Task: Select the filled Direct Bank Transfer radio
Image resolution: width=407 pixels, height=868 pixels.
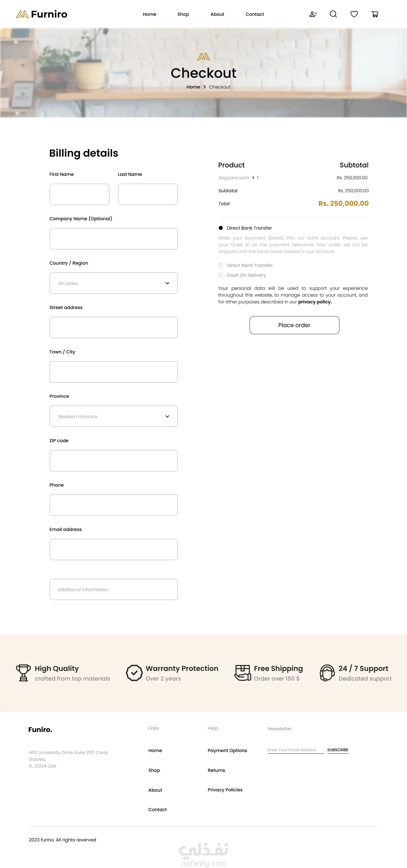Action: [x=221, y=228]
